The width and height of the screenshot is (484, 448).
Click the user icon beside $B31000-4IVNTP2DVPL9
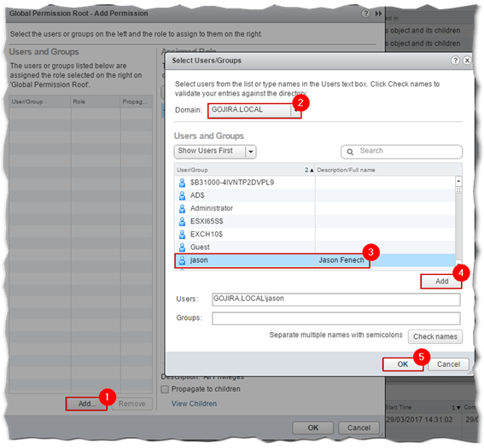pos(182,183)
